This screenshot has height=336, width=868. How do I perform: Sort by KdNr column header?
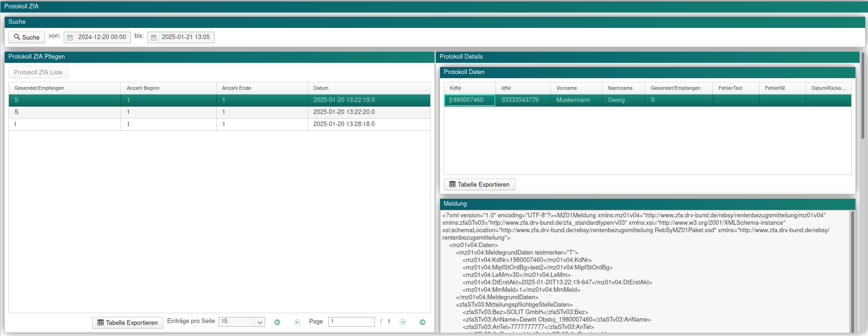click(470, 88)
